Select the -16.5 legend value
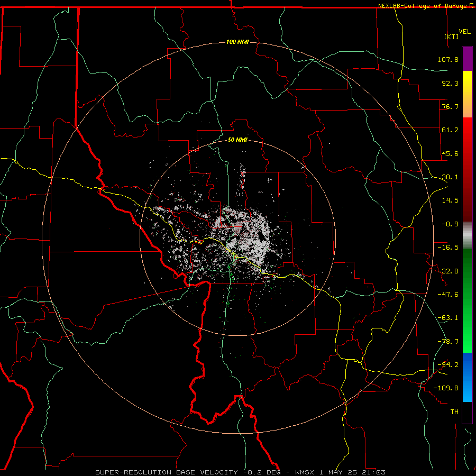 (x=448, y=248)
